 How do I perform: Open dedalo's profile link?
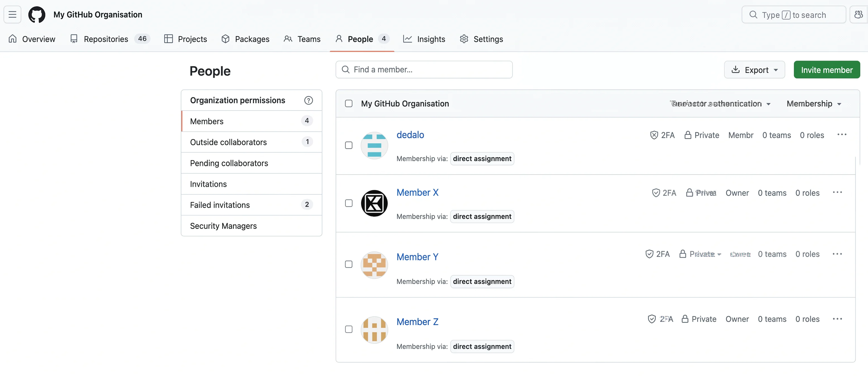410,135
